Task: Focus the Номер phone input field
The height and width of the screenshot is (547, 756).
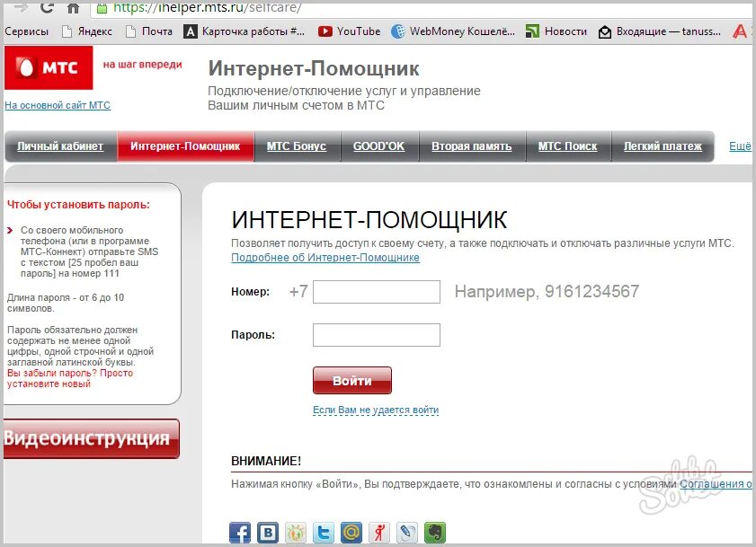Action: point(376,292)
